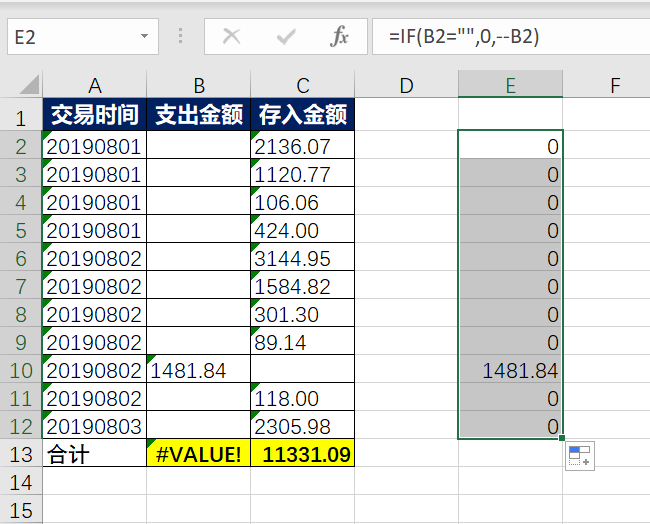Select cell containing 1120.77
This screenshot has height=524, width=650.
pyautogui.click(x=303, y=173)
